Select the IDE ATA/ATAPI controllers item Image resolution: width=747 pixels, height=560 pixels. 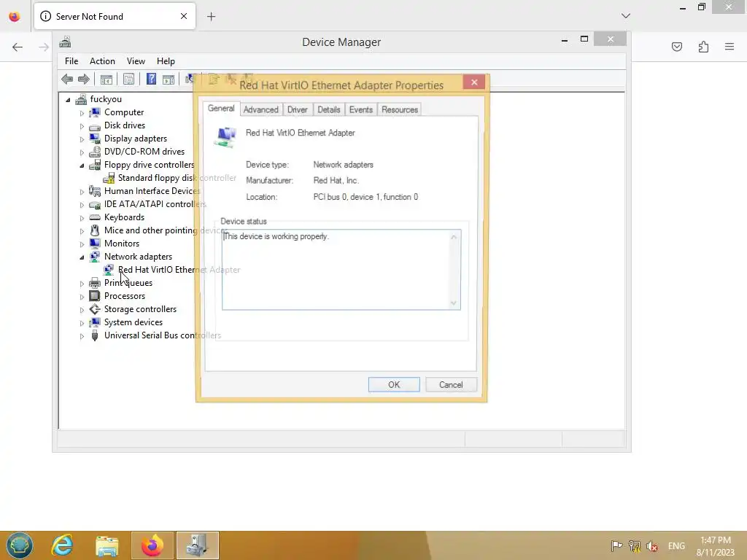pyautogui.click(x=155, y=204)
